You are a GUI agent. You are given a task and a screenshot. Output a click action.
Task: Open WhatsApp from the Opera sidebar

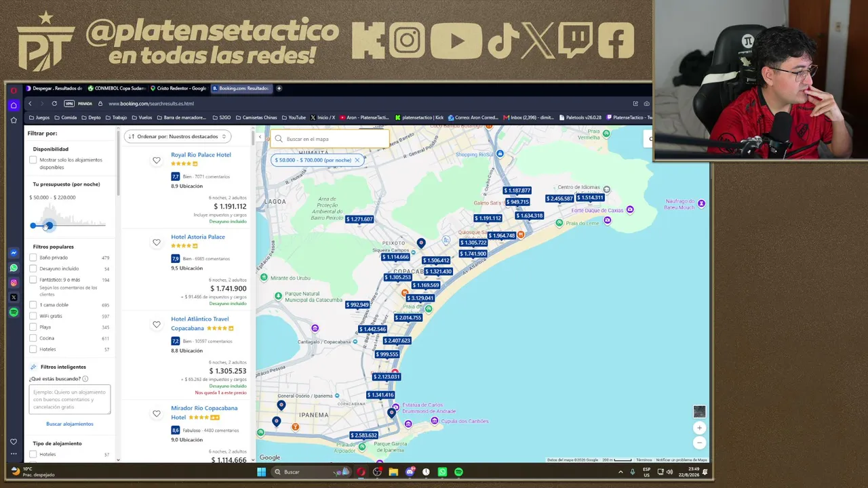(14, 268)
